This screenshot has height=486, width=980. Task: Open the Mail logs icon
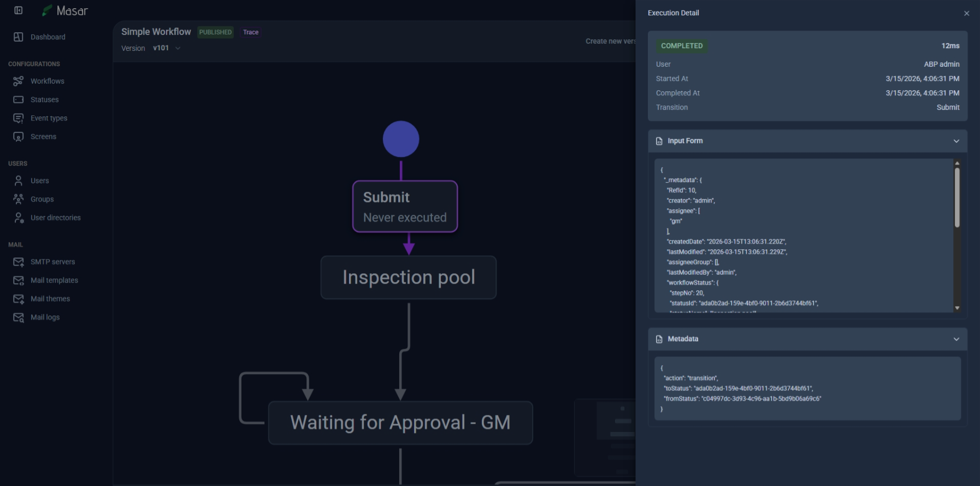pos(18,317)
